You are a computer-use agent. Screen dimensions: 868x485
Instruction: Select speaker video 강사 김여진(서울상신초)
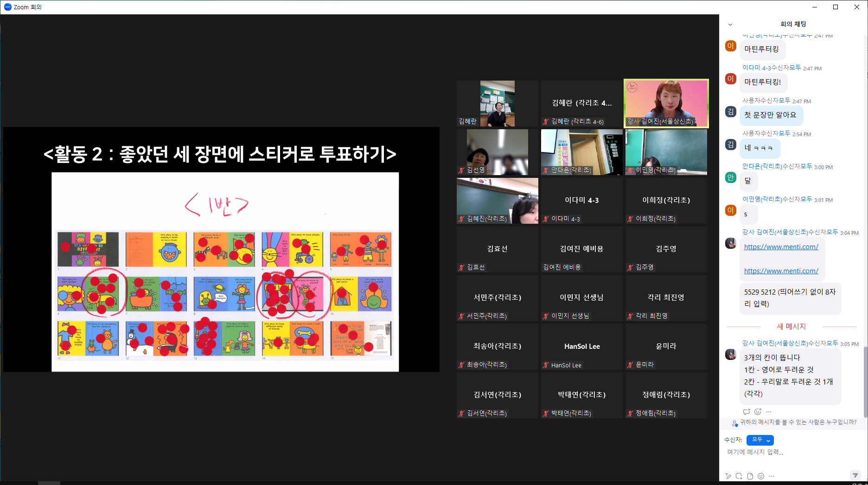point(666,103)
